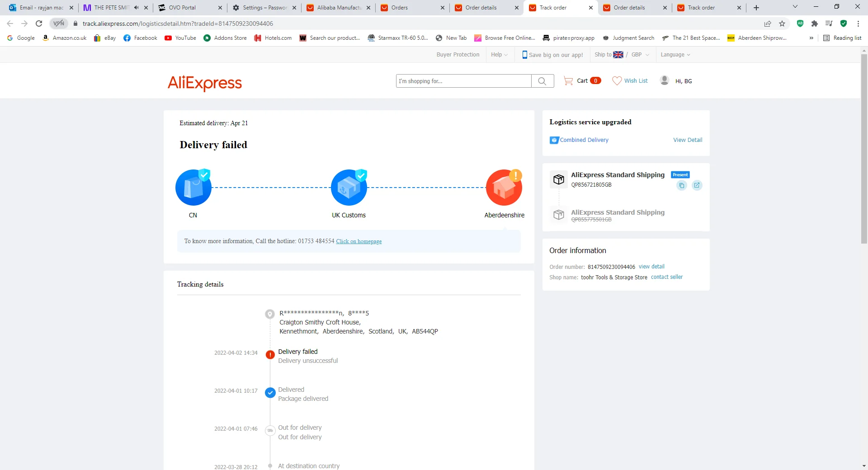Click the 'Out for delivery' tracking entry

[300, 428]
